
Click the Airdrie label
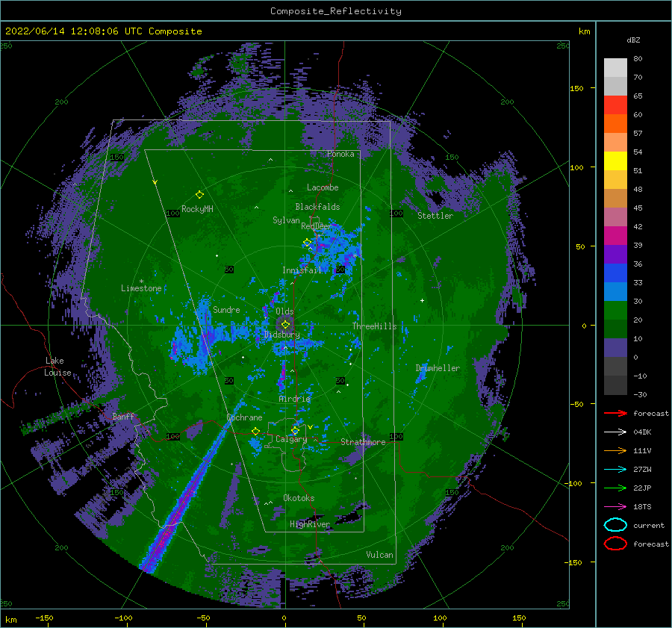(x=294, y=399)
